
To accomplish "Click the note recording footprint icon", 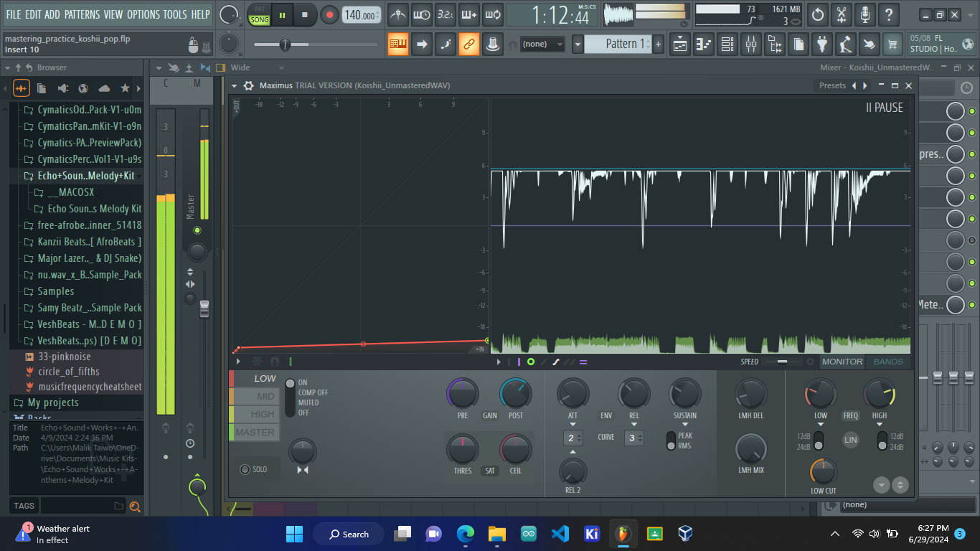I will (446, 44).
